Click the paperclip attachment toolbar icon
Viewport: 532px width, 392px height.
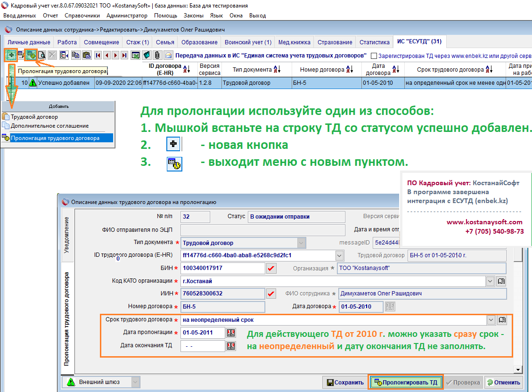click(157, 55)
